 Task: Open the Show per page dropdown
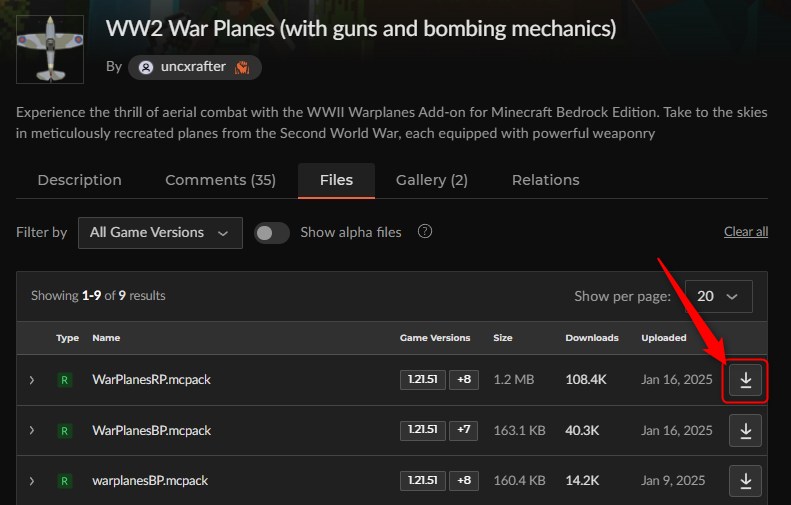pos(719,296)
